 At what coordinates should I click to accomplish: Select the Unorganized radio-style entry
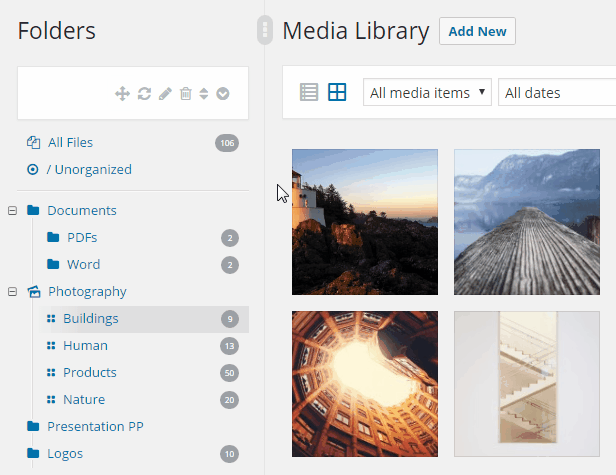[x=33, y=169]
